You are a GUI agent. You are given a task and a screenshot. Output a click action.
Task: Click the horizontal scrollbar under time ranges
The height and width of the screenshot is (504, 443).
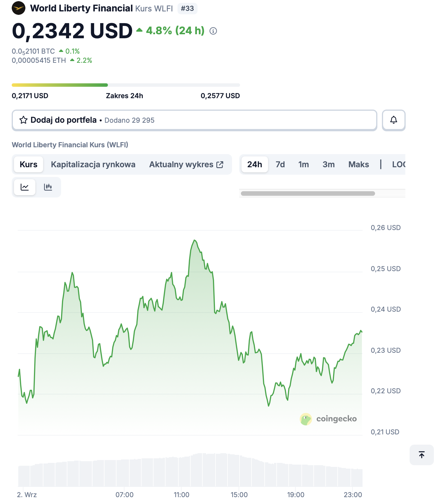308,193
